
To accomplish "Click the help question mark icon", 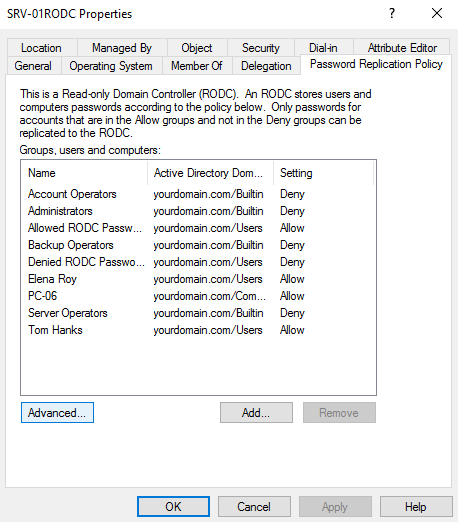I will tap(392, 14).
